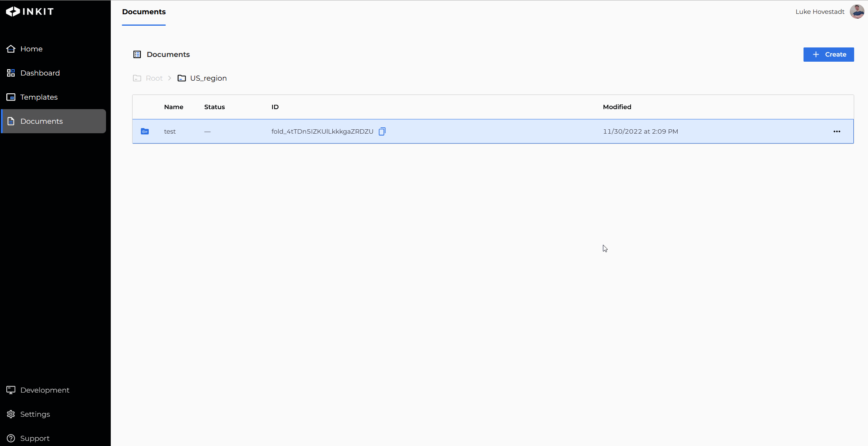This screenshot has width=868, height=446.
Task: Open Settings gear in sidebar
Action: (x=11, y=414)
